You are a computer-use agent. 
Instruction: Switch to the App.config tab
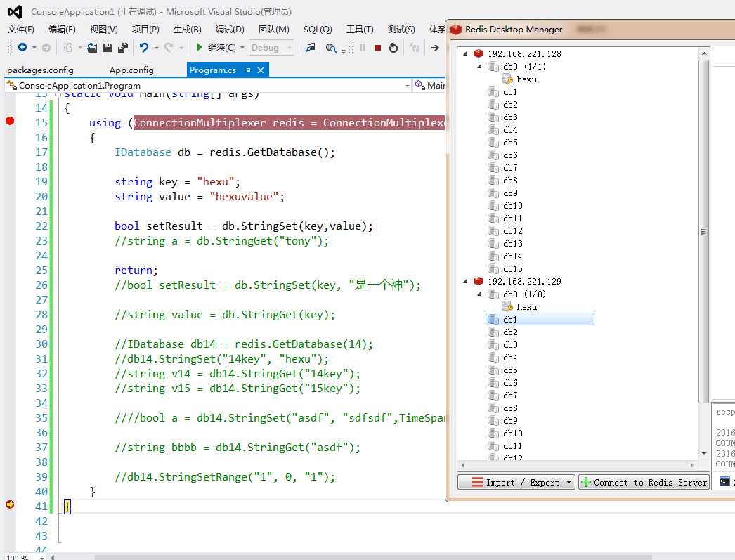coord(131,70)
